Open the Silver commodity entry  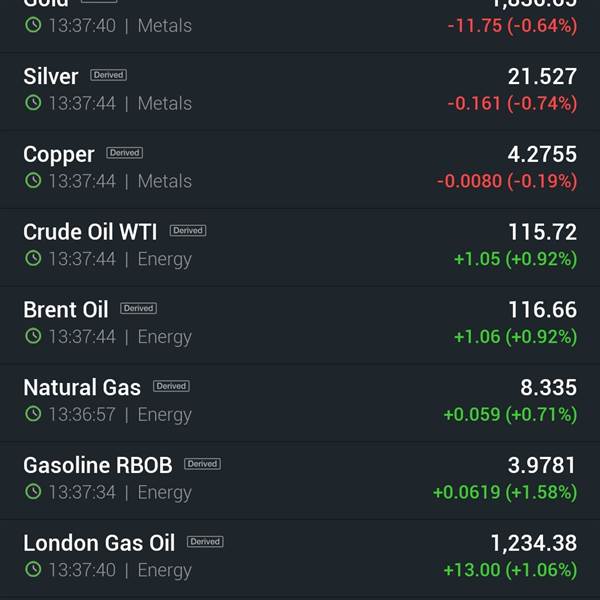pyautogui.click(x=300, y=91)
